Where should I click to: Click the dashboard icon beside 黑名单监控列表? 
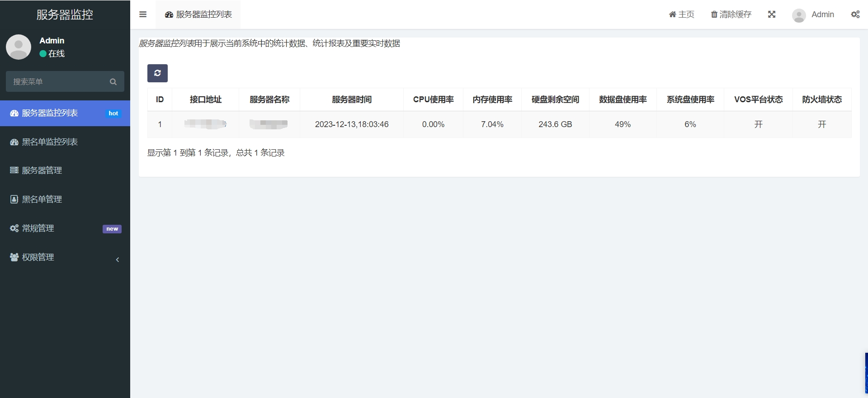tap(14, 142)
